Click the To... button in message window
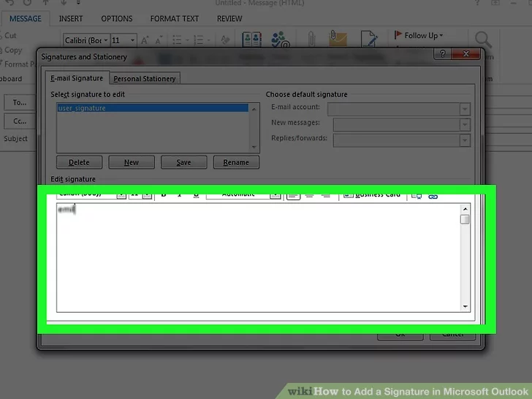Viewport: 532px width, 399px height. pyautogui.click(x=20, y=102)
